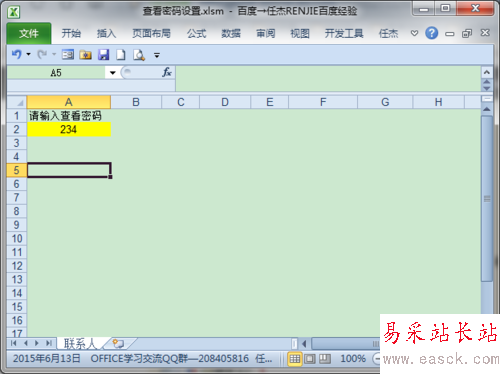Open the Name Box dropdown arrow
The height and width of the screenshot is (374, 500).
(113, 73)
